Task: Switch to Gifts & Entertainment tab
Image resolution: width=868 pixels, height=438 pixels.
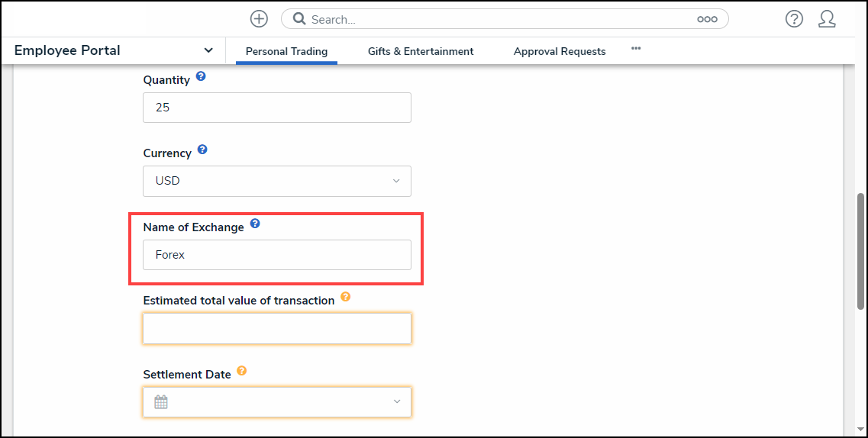Action: [x=421, y=51]
